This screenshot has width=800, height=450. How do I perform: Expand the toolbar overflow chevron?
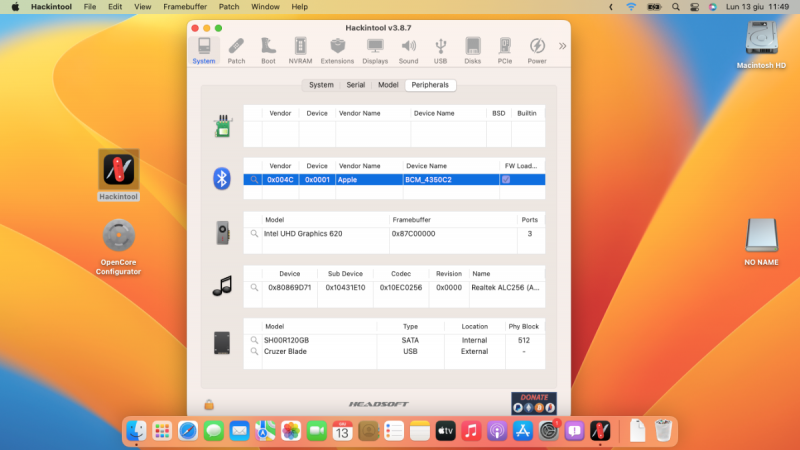(x=561, y=46)
